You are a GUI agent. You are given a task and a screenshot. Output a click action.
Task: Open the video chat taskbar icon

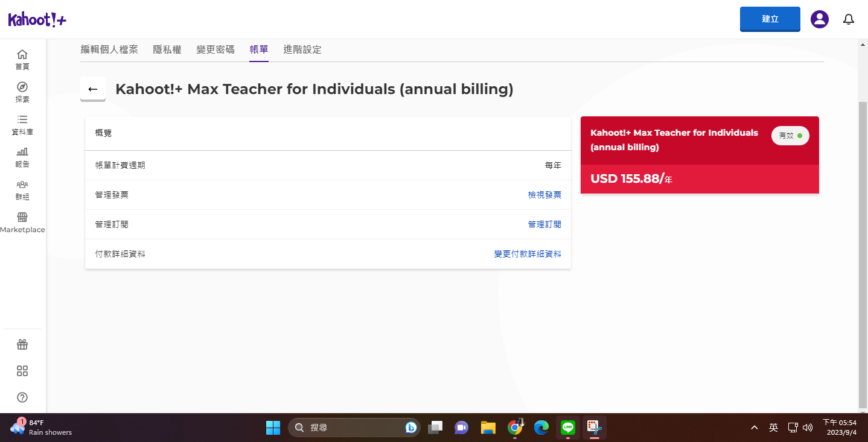(x=462, y=428)
